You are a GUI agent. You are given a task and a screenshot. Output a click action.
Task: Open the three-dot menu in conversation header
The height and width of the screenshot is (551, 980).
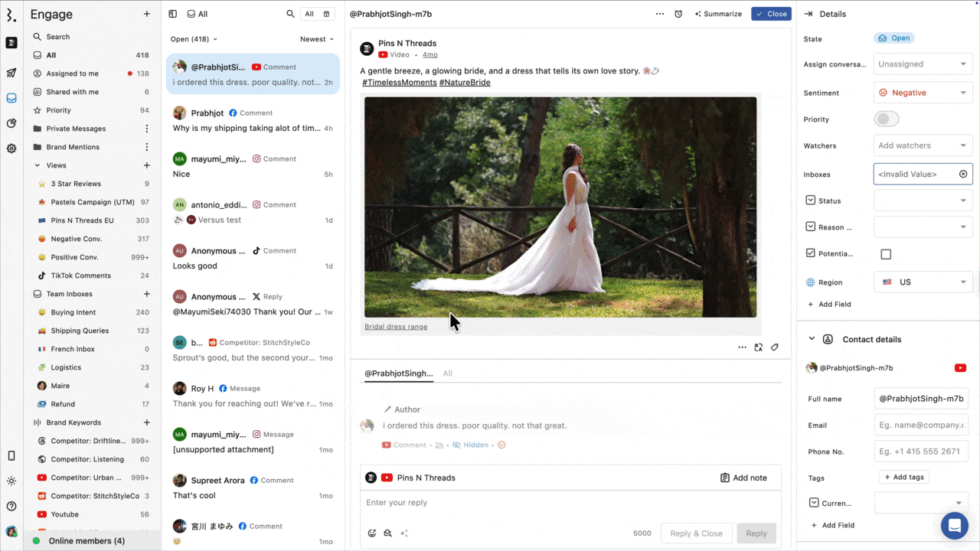click(x=660, y=14)
